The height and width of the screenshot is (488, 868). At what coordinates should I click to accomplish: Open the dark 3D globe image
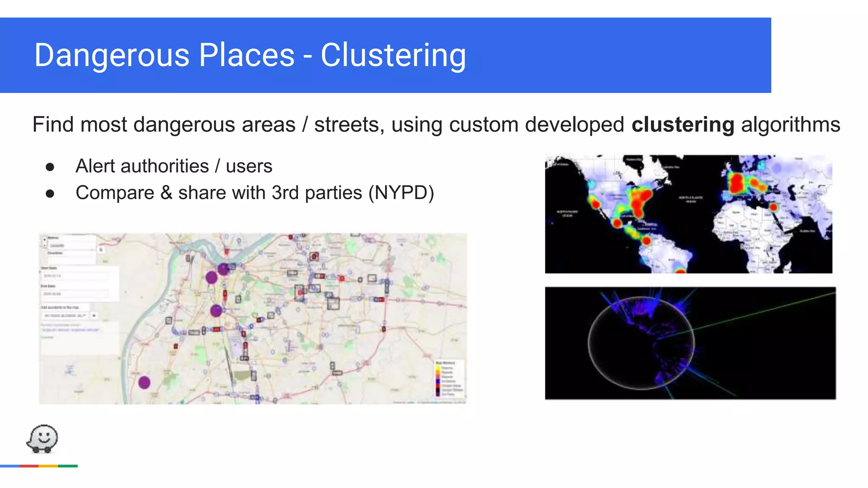pyautogui.click(x=690, y=343)
